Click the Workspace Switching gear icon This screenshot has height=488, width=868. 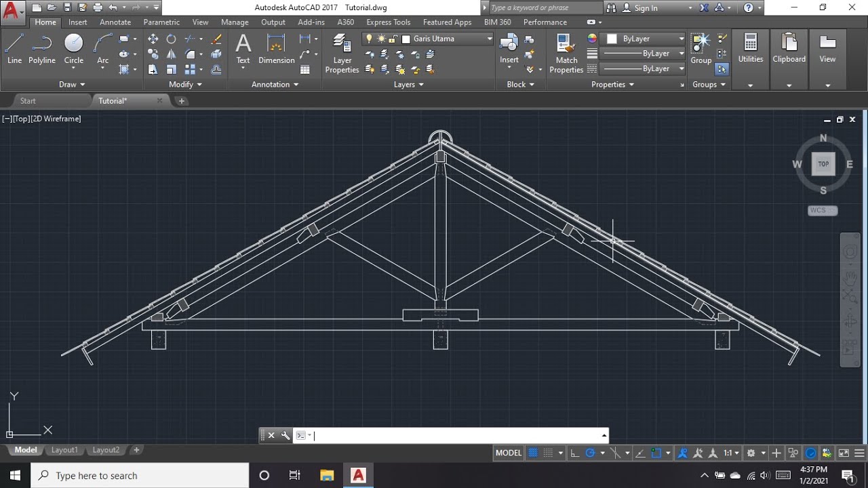(751, 453)
